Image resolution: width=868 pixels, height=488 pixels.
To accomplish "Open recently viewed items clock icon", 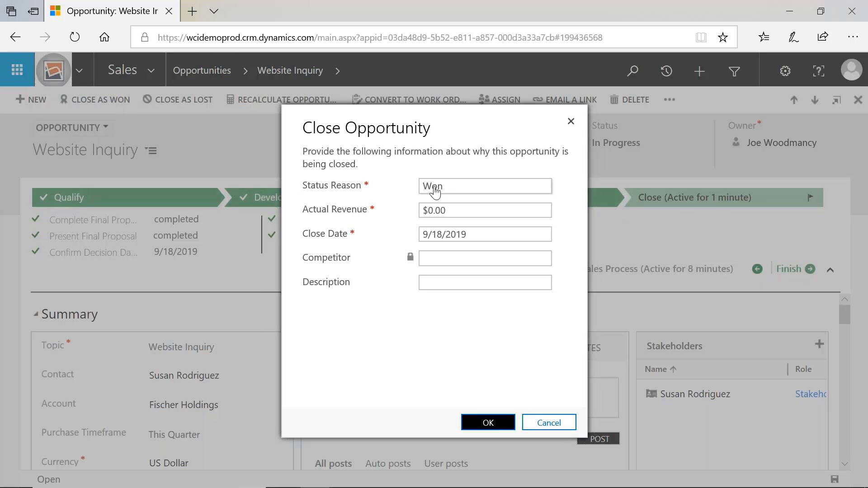I will coord(666,70).
